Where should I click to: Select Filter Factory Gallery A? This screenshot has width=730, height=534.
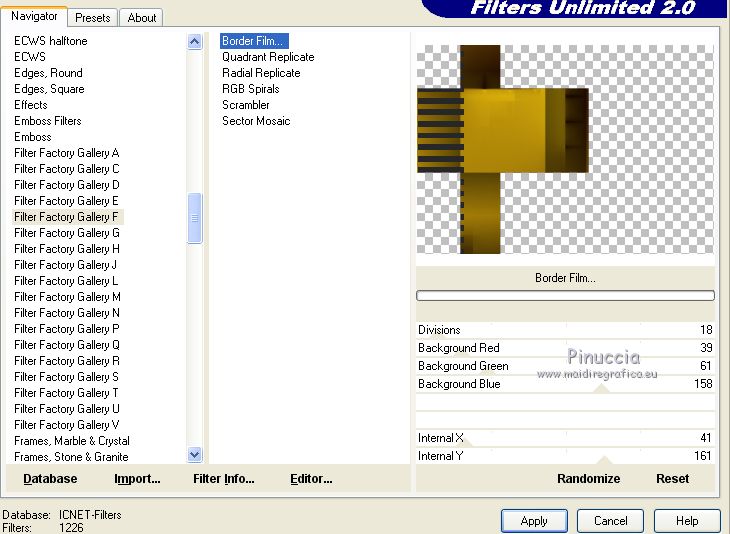coord(67,153)
